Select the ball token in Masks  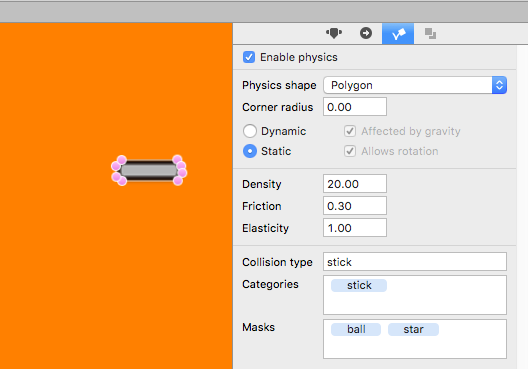[356, 329]
